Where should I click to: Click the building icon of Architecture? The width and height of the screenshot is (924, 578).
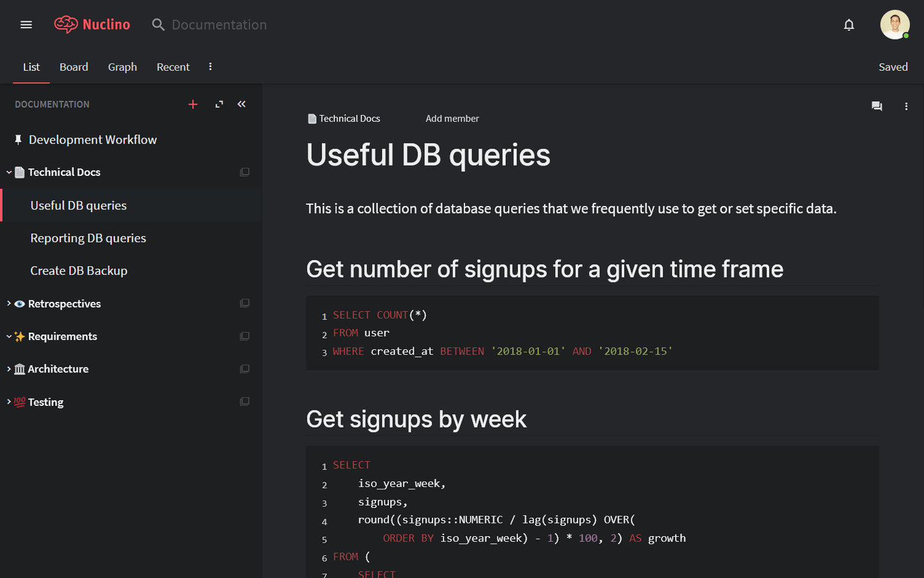click(x=20, y=369)
